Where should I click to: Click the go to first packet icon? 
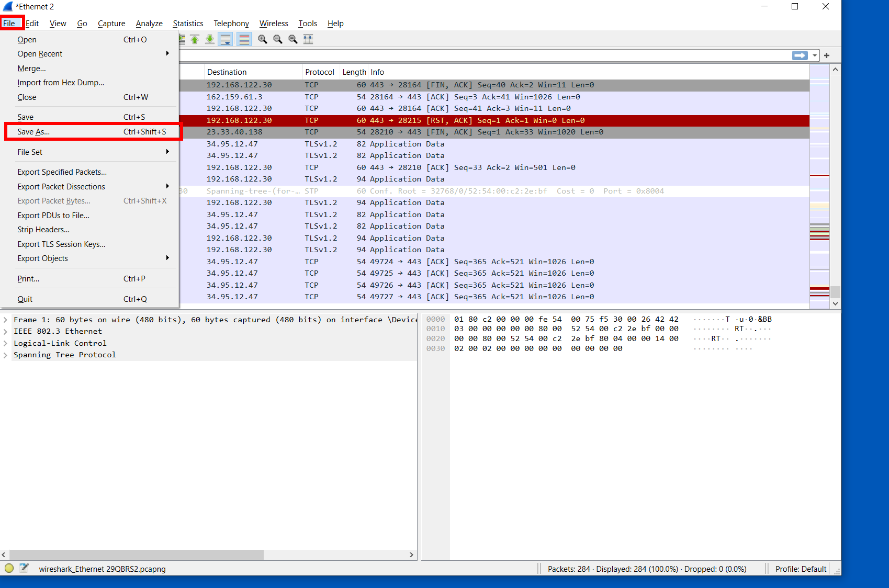click(x=195, y=39)
